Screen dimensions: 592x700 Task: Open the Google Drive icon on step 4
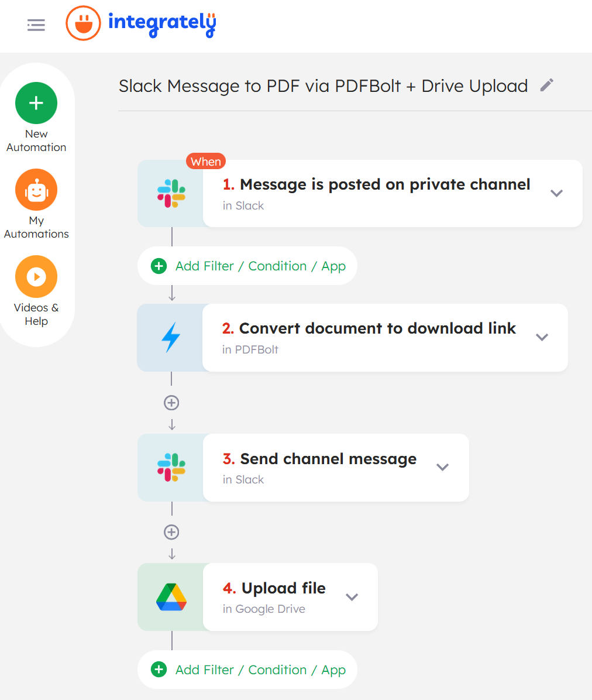click(170, 596)
